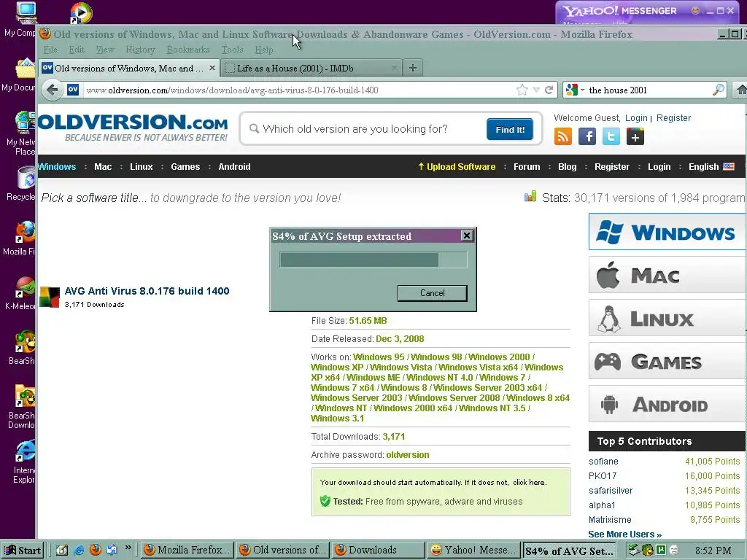Image resolution: width=747 pixels, height=560 pixels.
Task: Open the Help menu
Action: [x=263, y=50]
